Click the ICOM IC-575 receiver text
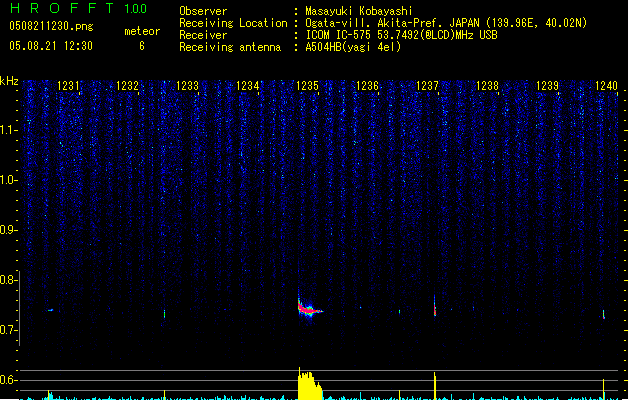 pos(401,35)
